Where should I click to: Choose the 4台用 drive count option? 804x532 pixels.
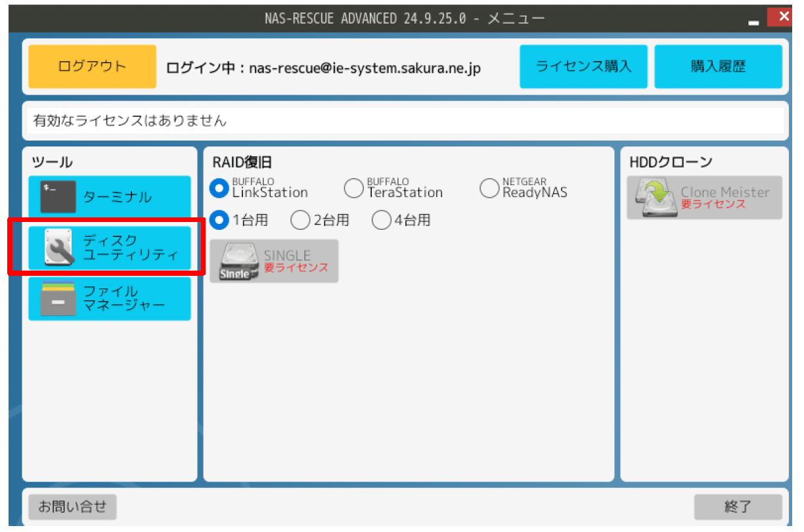pyautogui.click(x=382, y=220)
